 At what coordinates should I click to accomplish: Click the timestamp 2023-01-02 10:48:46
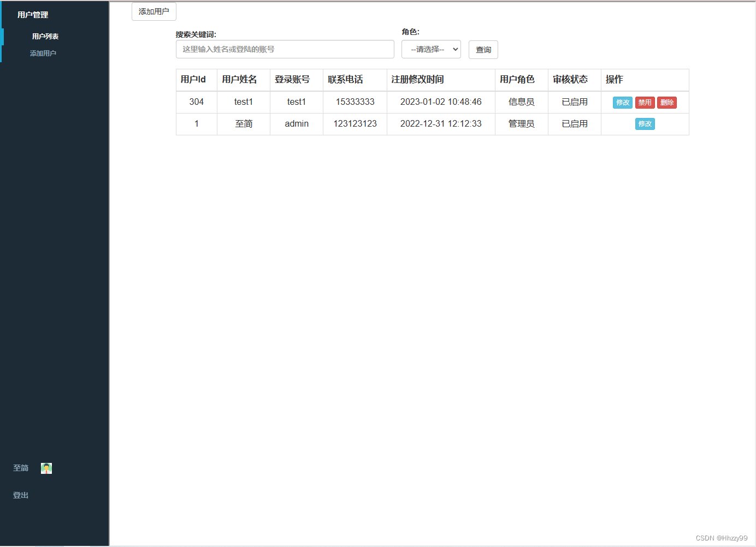pos(441,102)
